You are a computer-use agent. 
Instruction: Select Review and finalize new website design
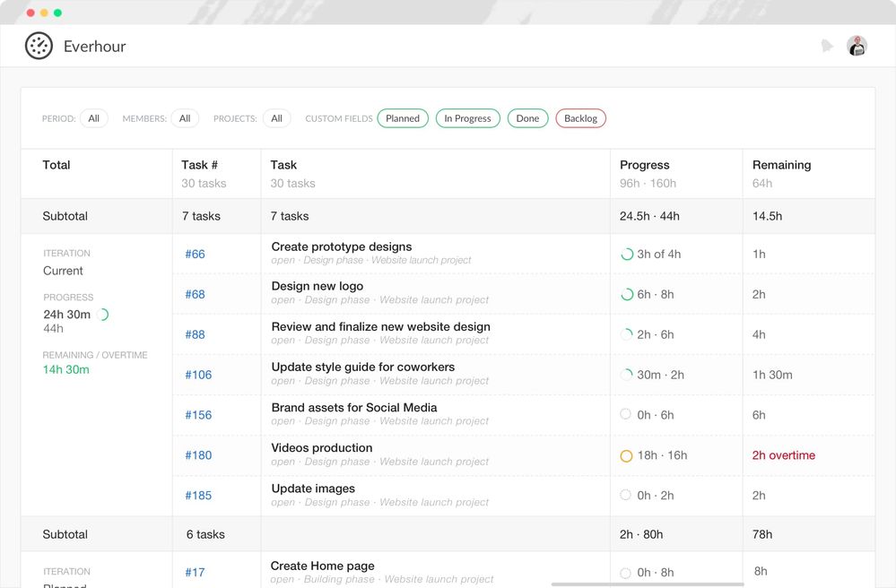click(380, 326)
